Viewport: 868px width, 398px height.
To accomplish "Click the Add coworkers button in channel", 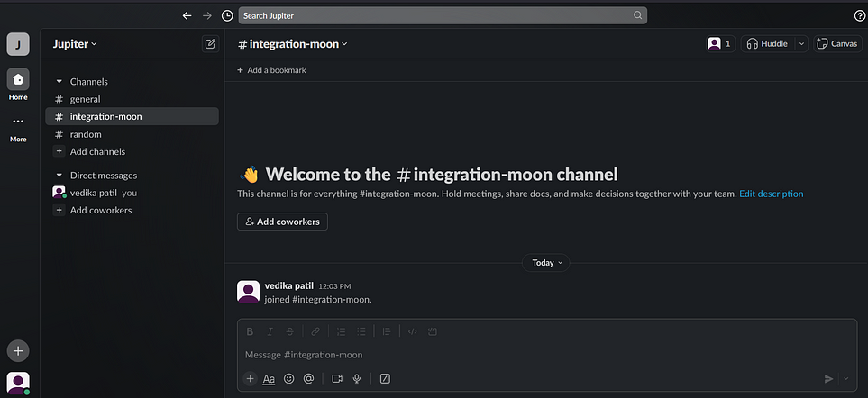I will [x=282, y=222].
